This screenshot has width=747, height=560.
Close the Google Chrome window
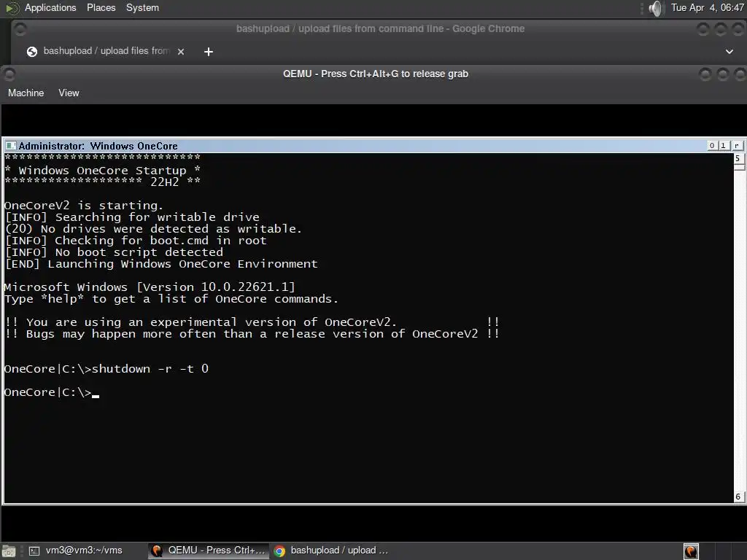738,29
